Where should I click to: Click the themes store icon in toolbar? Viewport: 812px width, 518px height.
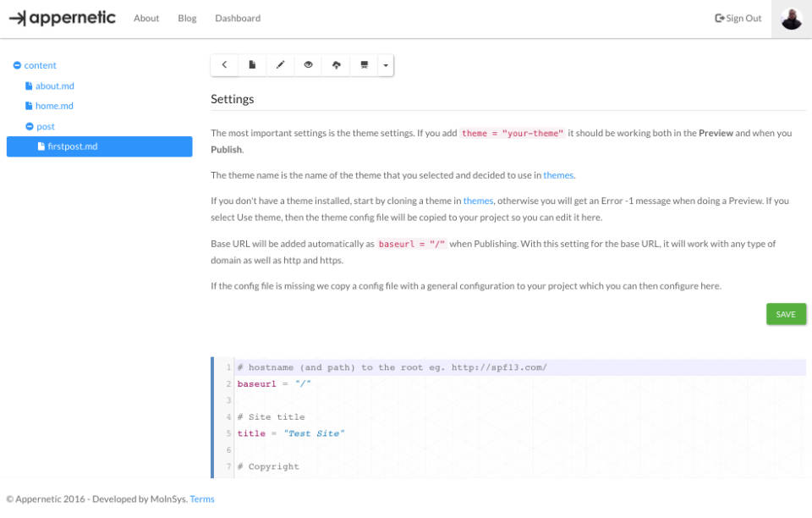pos(365,65)
